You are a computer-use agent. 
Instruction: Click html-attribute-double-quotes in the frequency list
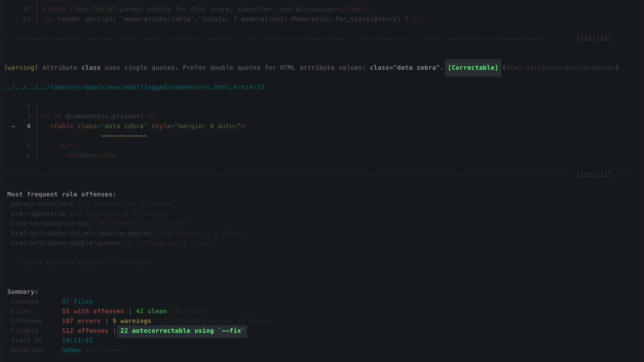pos(65,243)
